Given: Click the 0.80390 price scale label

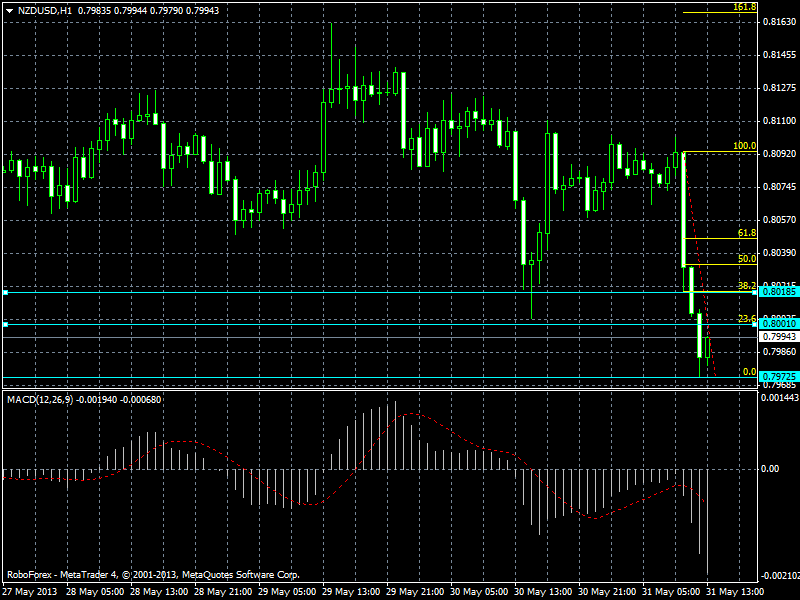Looking at the screenshot, I should pyautogui.click(x=779, y=253).
